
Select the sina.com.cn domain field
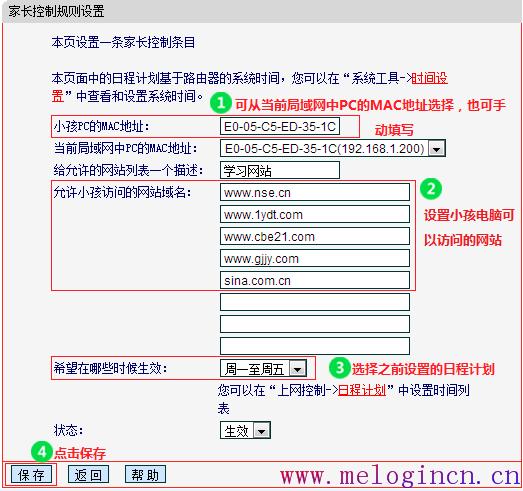pos(315,281)
